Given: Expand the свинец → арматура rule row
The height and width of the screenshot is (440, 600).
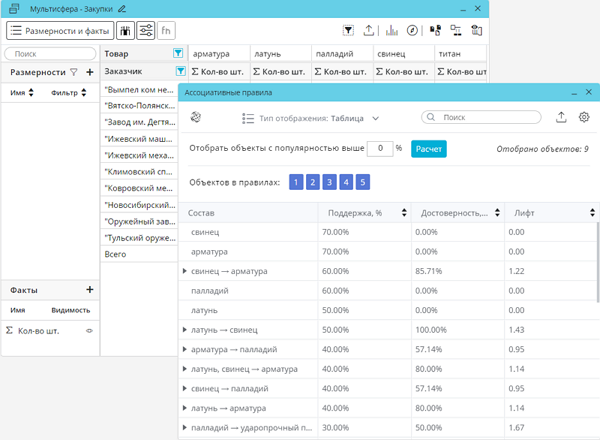Looking at the screenshot, I should [x=184, y=271].
